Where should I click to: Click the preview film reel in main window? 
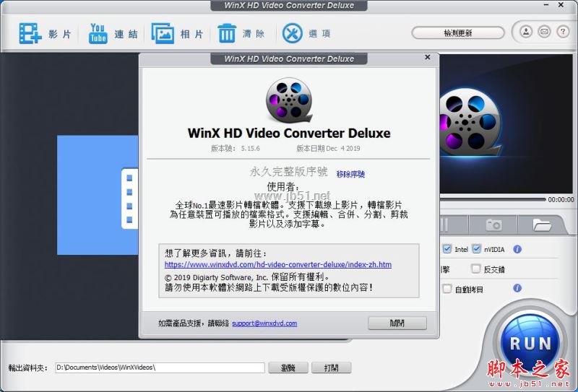(470, 121)
